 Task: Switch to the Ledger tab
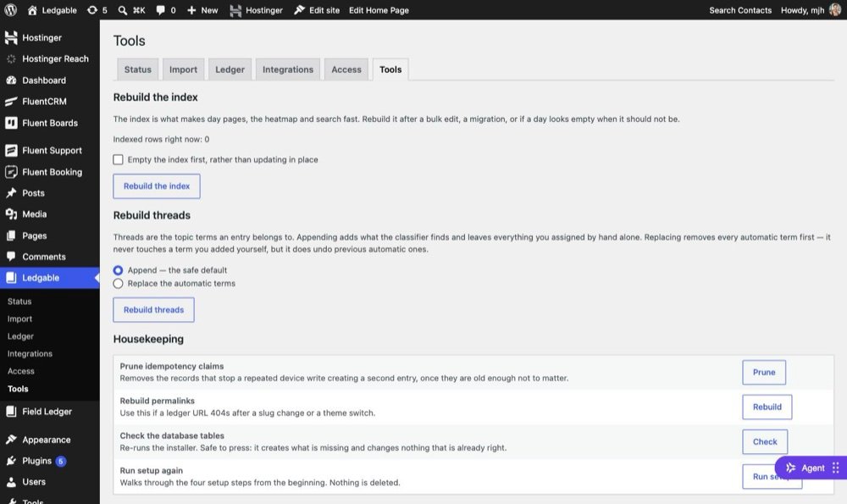[x=230, y=69]
